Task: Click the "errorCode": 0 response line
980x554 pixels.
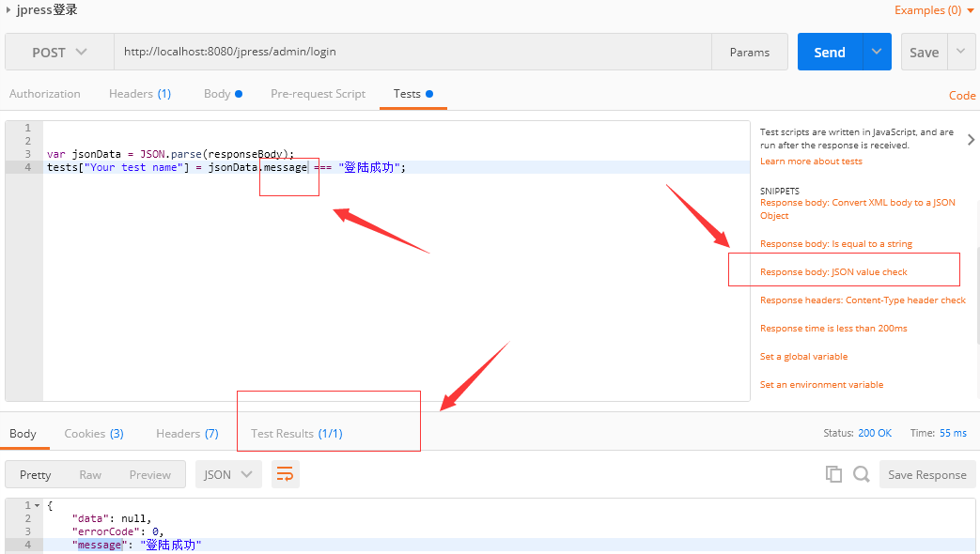Action: click(x=117, y=531)
